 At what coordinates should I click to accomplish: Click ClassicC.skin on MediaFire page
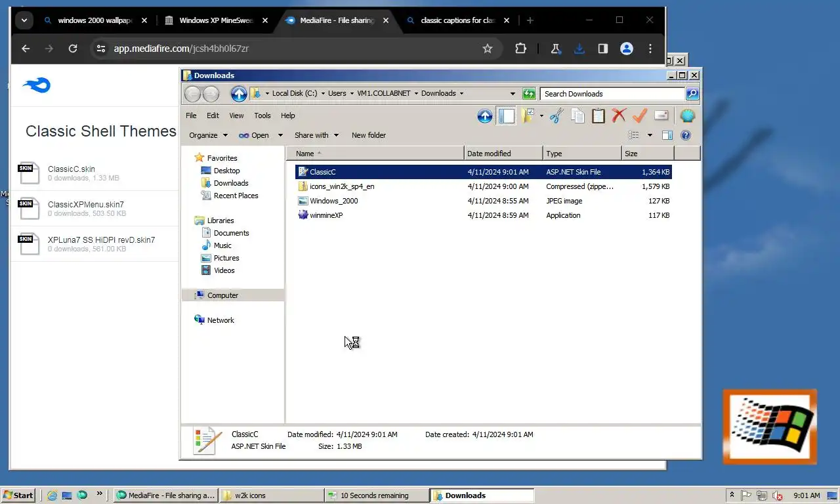[71, 169]
